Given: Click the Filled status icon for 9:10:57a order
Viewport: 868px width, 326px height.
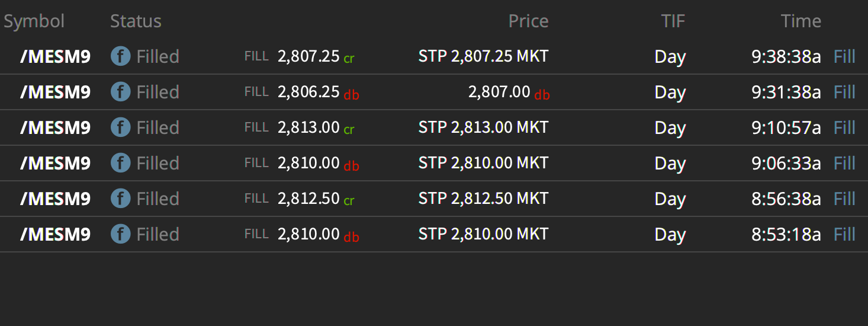Looking at the screenshot, I should [x=120, y=127].
